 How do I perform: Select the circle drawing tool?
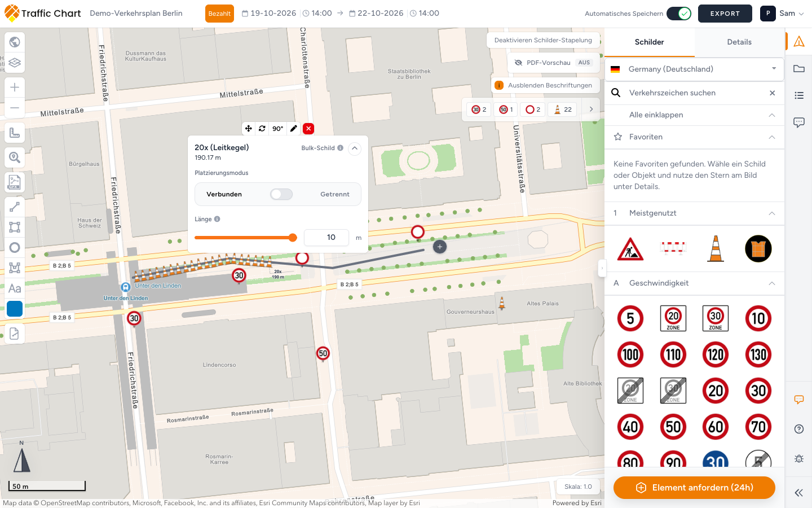tap(15, 247)
